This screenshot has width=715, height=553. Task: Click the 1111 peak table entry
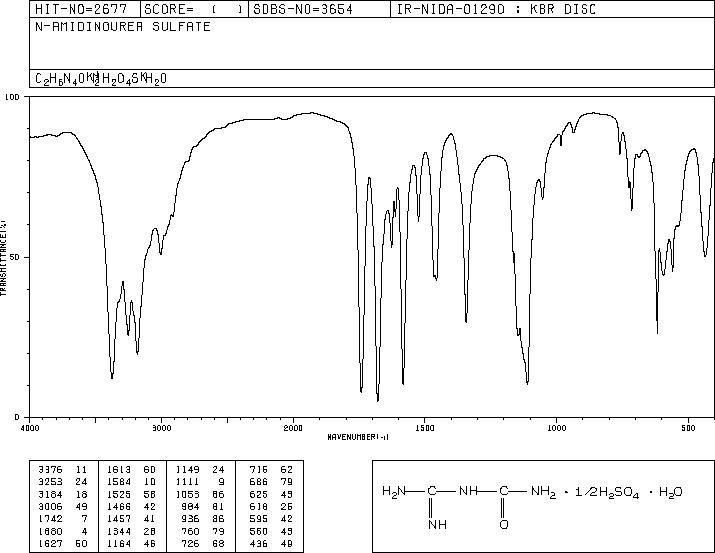click(x=200, y=481)
